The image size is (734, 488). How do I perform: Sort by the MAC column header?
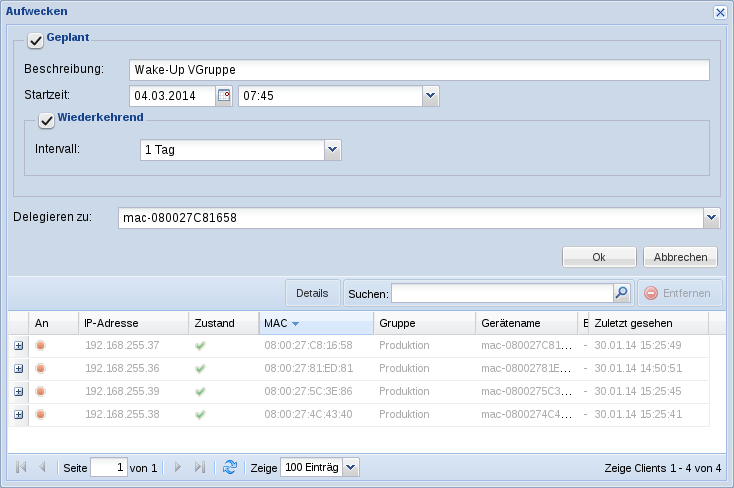(315, 323)
